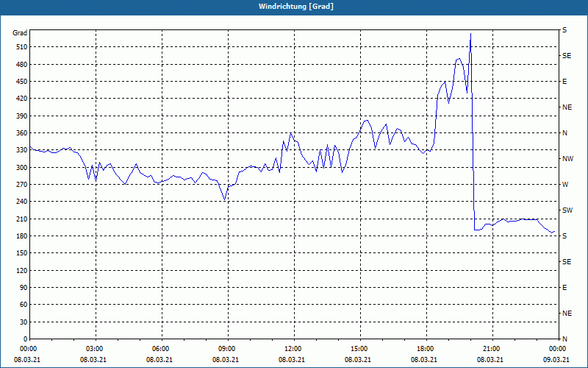Click the 18:00 time axis label

tap(426, 349)
